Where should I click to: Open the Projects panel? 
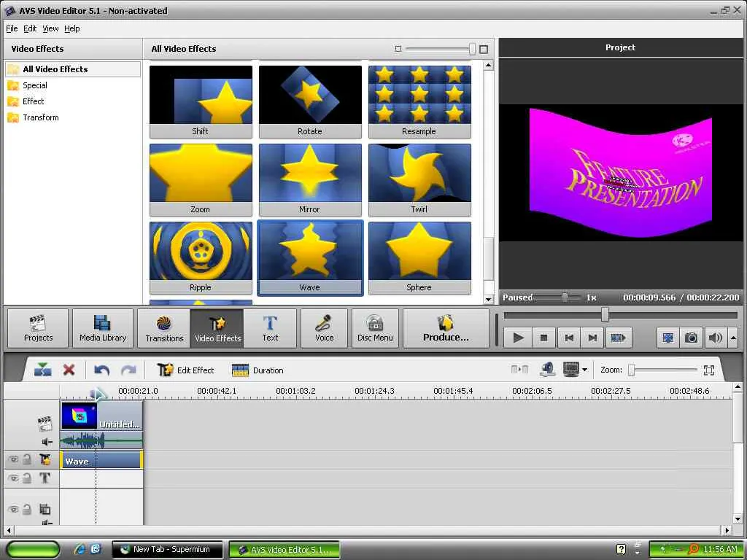tap(38, 329)
